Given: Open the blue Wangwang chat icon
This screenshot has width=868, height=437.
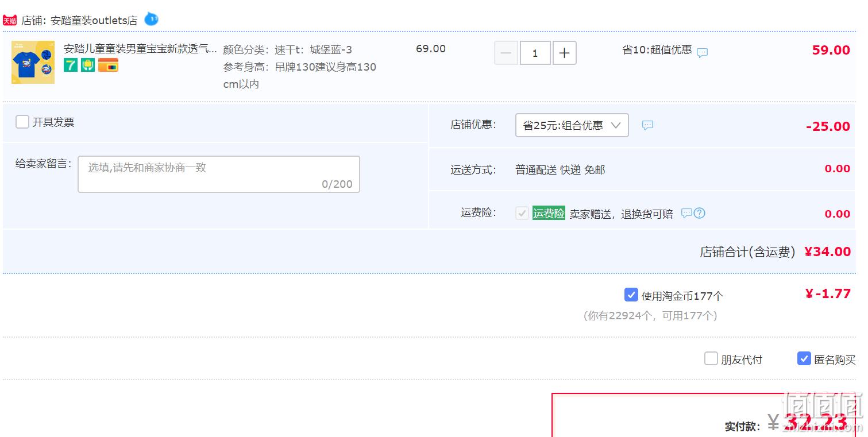Looking at the screenshot, I should click(x=151, y=19).
